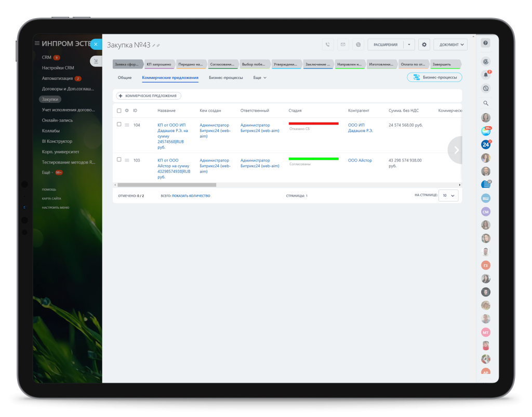The width and height of the screenshot is (532, 417).
Task: Click the red stage bar for ID 104
Action: (313, 124)
